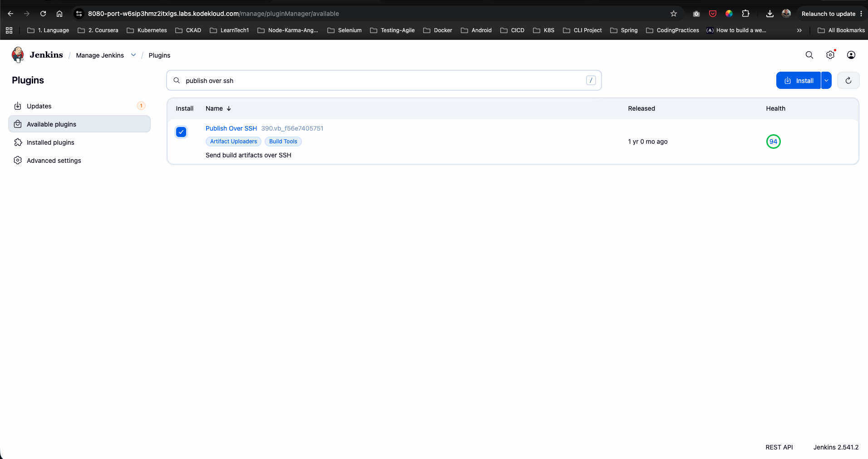The height and width of the screenshot is (459, 868).
Task: Click the Updates badge showing 1
Action: (141, 106)
